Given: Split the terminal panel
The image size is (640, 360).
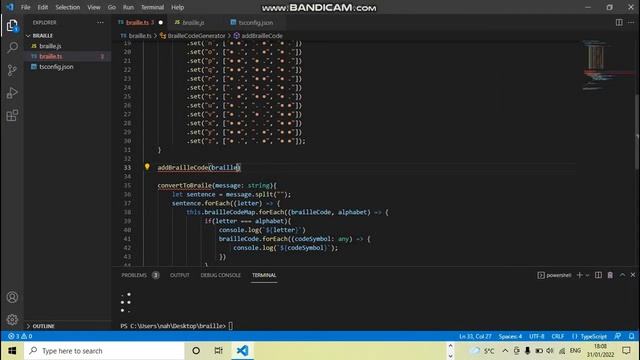Looking at the screenshot, I should [598, 275].
